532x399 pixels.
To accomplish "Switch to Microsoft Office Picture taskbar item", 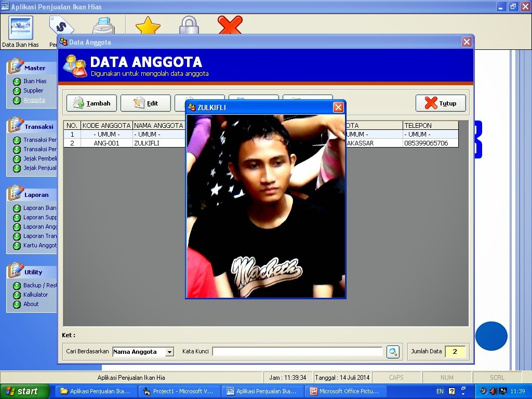I will [x=345, y=391].
